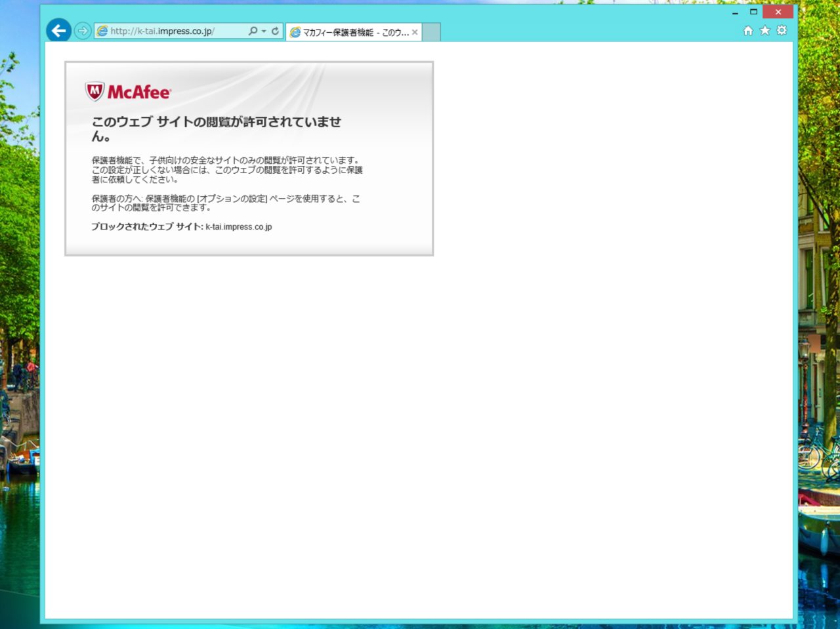
Task: Minimize the Internet Explorer window
Action: click(x=735, y=12)
